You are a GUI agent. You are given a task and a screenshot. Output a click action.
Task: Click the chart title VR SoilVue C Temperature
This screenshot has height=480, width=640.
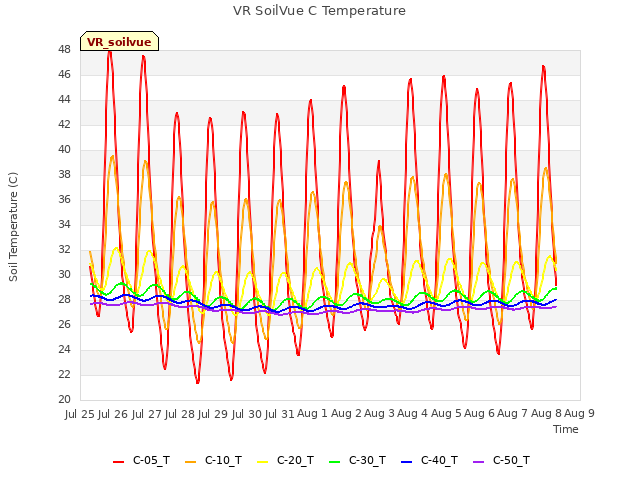pyautogui.click(x=320, y=11)
